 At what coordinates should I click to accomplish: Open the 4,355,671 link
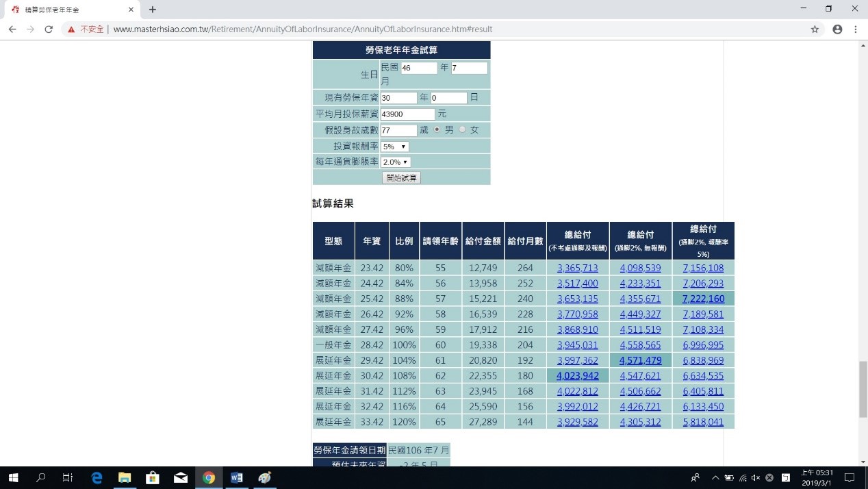(641, 299)
